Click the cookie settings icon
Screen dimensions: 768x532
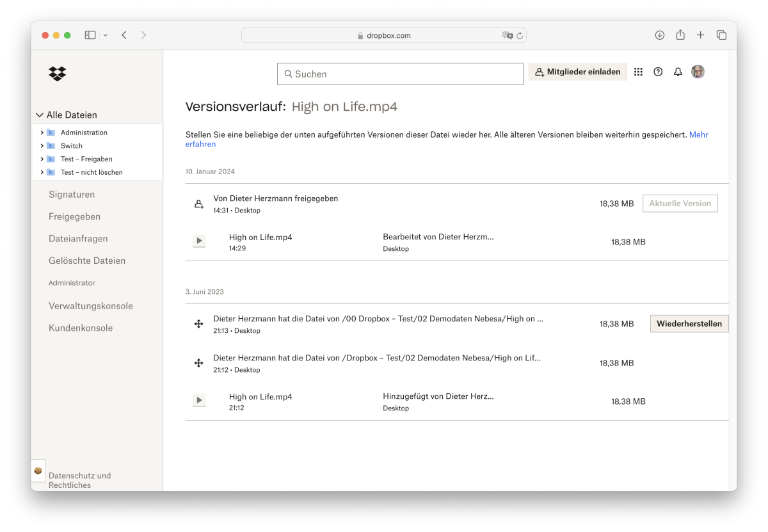(x=38, y=471)
